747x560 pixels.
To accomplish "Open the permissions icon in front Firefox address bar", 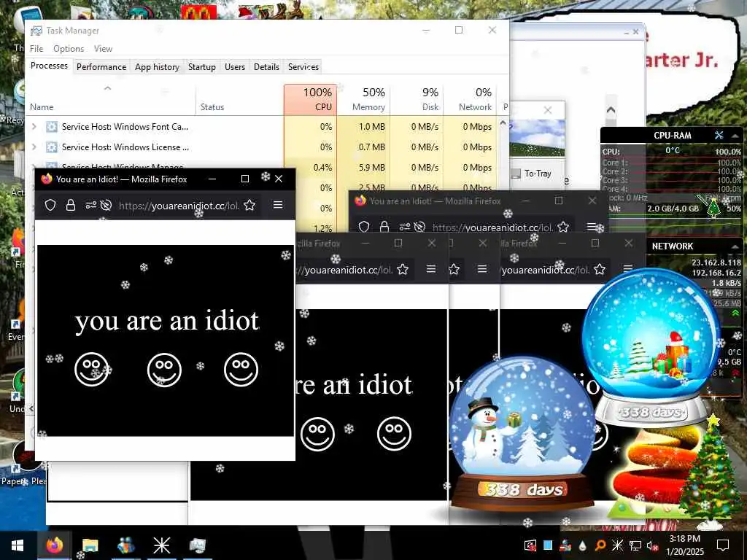I will pyautogui.click(x=90, y=205).
